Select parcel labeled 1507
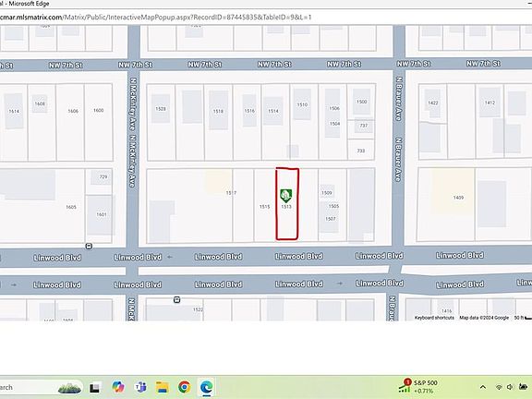 [x=331, y=219]
